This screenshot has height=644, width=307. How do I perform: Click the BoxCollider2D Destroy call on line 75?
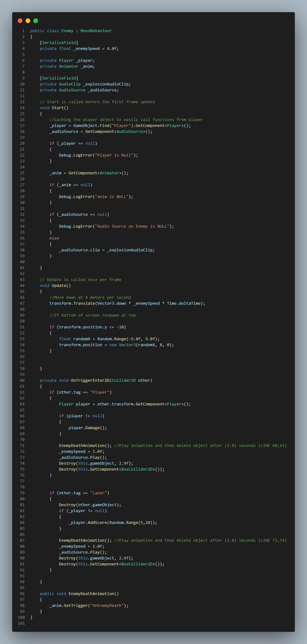112,469
